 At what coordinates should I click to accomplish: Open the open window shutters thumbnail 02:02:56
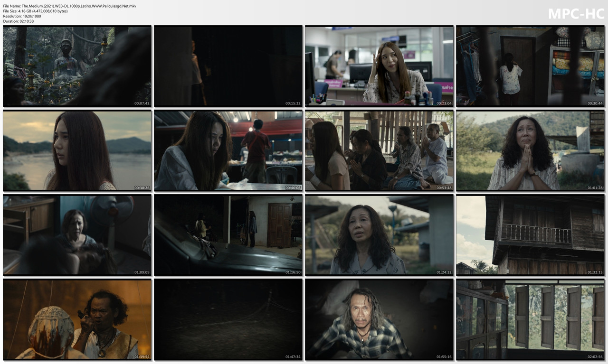530,320
